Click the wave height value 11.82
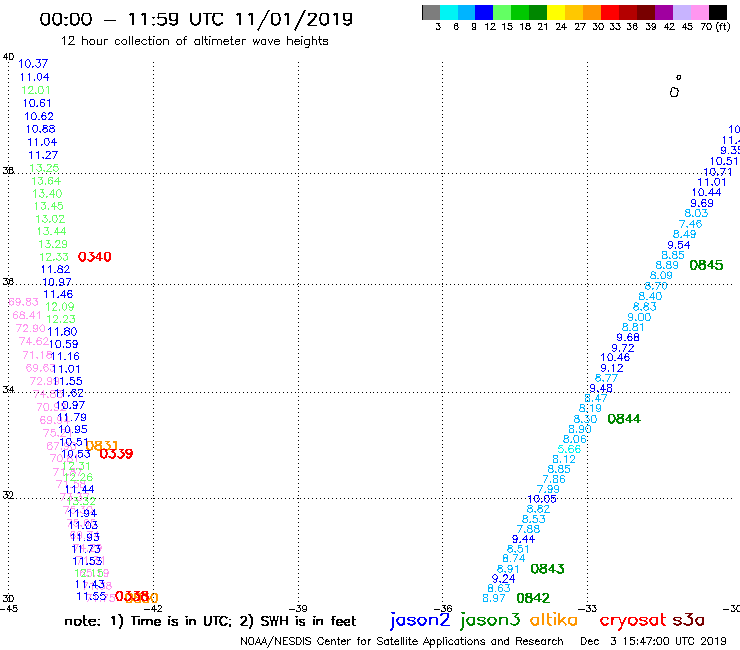Image resolution: width=740 pixels, height=650 pixels. 55,270
